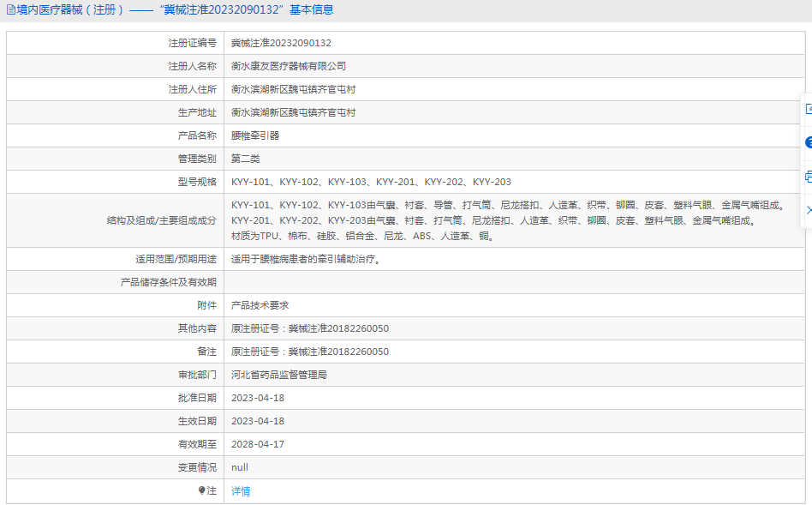The image size is (812, 505).
Task: Click the 注册人名称 row label
Action: [x=192, y=66]
